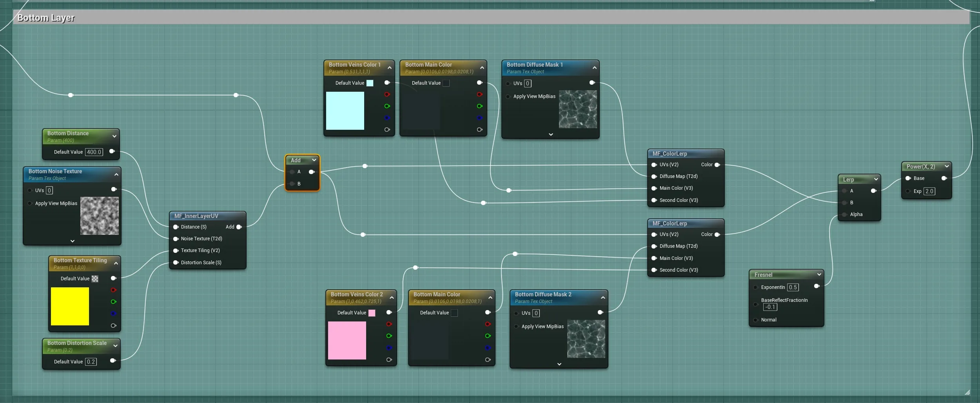
Task: Click the Bottom Diffuse Mask 1 texture thumbnail
Action: tap(578, 109)
